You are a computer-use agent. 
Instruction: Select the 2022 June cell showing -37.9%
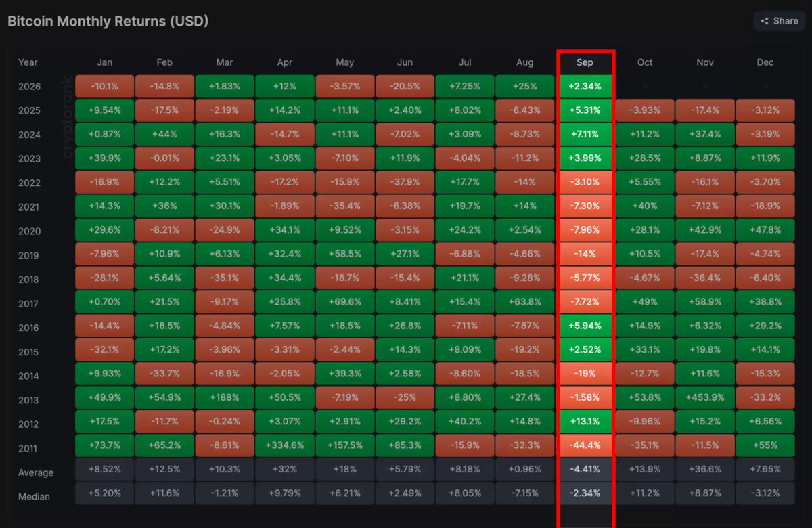coord(405,183)
